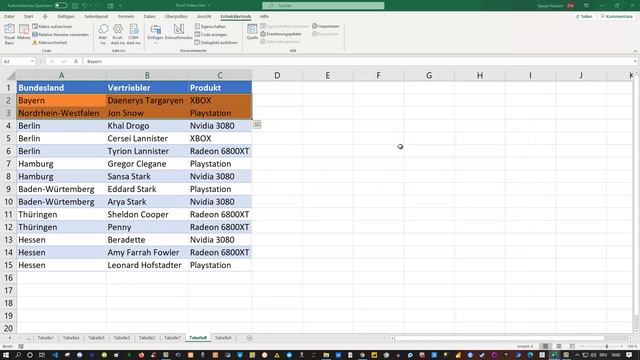This screenshot has width=640, height=360.
Task: Open the Windows Start menu
Action: click(6, 355)
